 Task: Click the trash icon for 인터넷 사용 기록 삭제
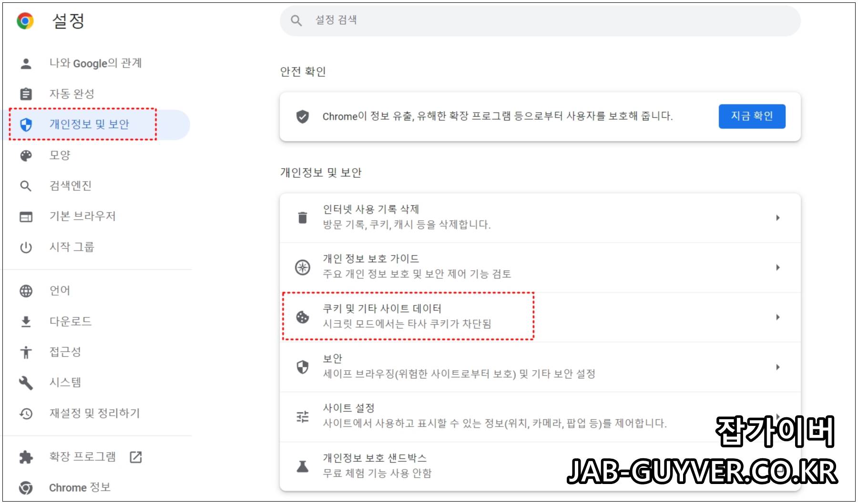tap(303, 218)
